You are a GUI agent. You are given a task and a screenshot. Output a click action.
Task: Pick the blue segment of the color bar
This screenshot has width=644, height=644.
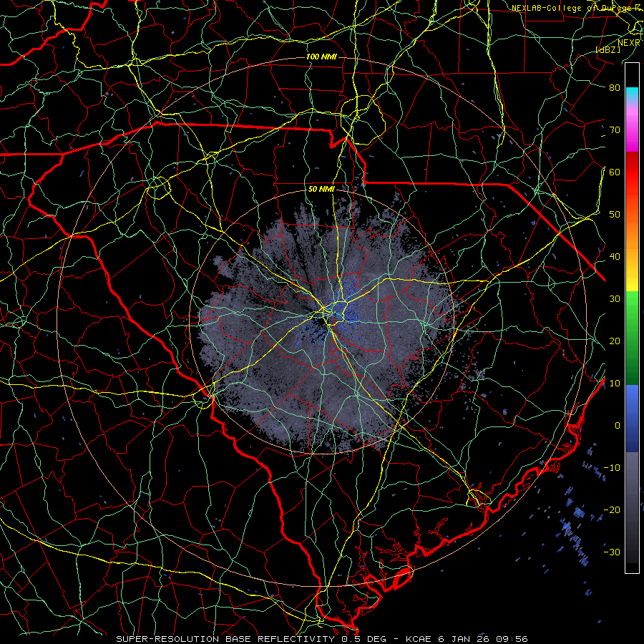(632, 419)
